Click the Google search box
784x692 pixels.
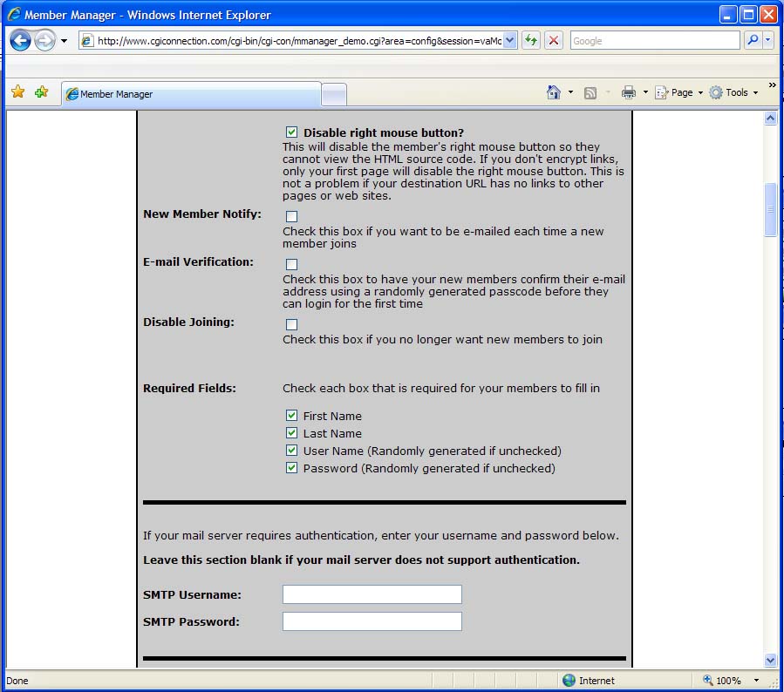click(x=655, y=40)
